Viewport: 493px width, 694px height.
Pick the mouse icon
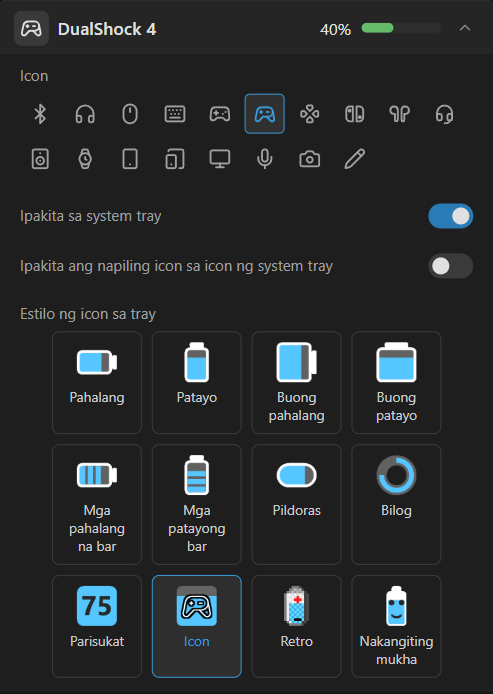[x=130, y=114]
